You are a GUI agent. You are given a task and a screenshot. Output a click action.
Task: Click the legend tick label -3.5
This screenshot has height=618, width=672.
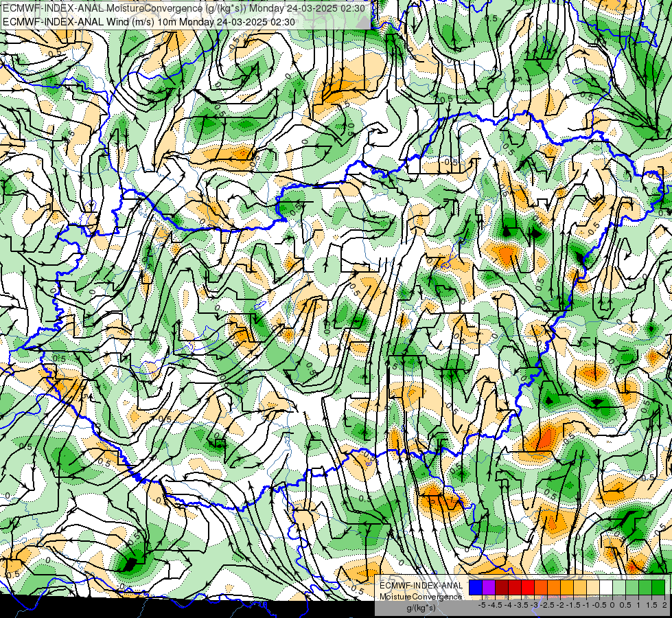point(521,605)
